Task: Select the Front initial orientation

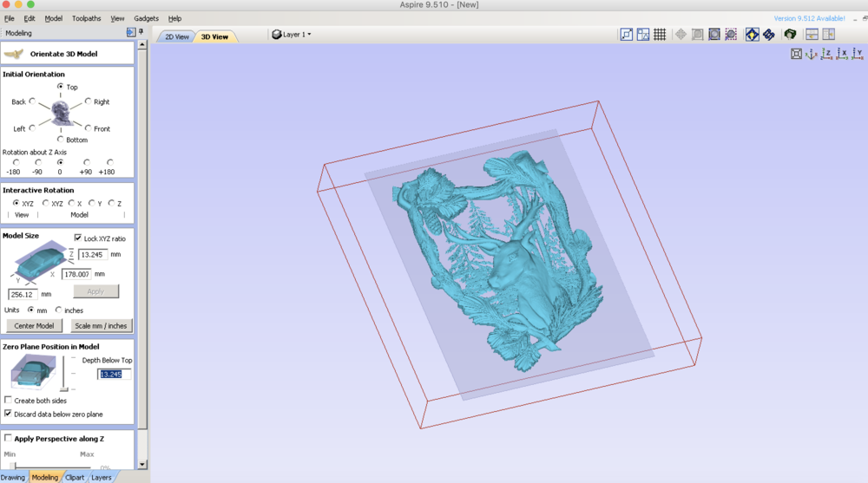Action: [88, 128]
